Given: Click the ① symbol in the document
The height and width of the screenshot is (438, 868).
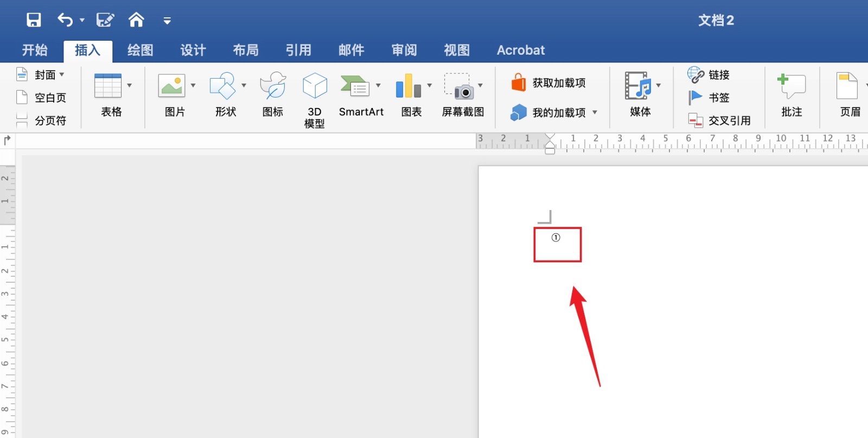Looking at the screenshot, I should 556,238.
